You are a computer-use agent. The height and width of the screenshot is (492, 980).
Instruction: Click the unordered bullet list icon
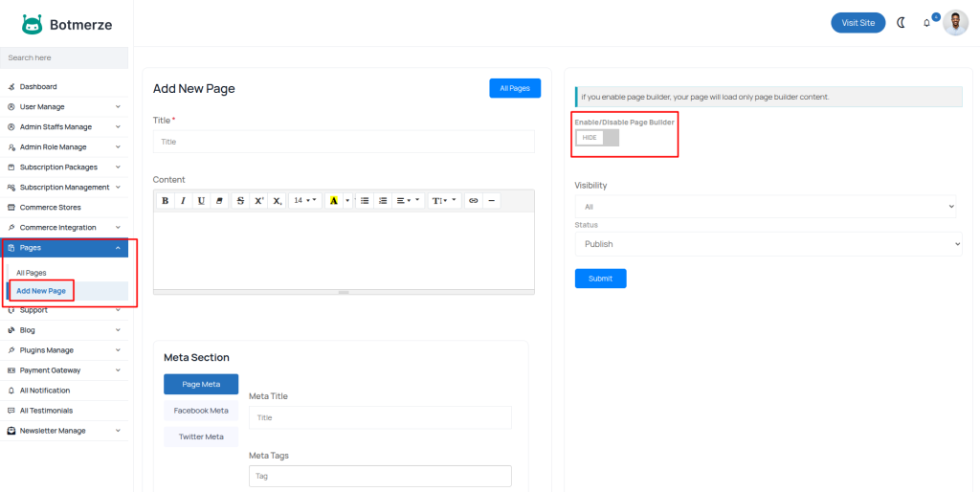365,201
